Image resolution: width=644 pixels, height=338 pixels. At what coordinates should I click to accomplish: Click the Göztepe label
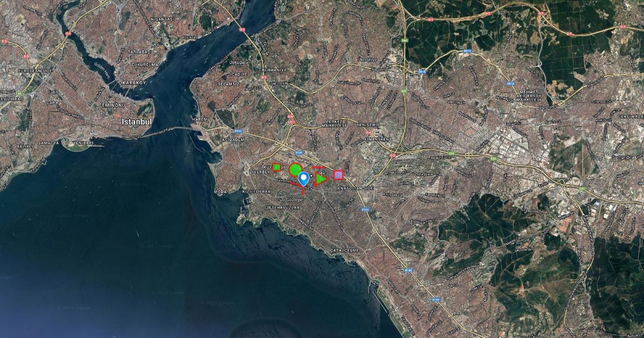tap(295, 199)
